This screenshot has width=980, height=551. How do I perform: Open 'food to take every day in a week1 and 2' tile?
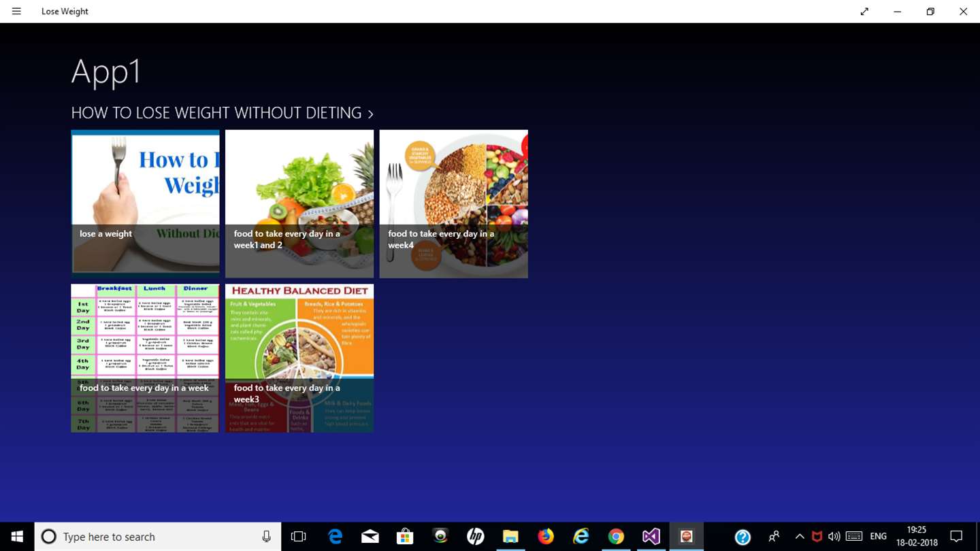(x=299, y=204)
